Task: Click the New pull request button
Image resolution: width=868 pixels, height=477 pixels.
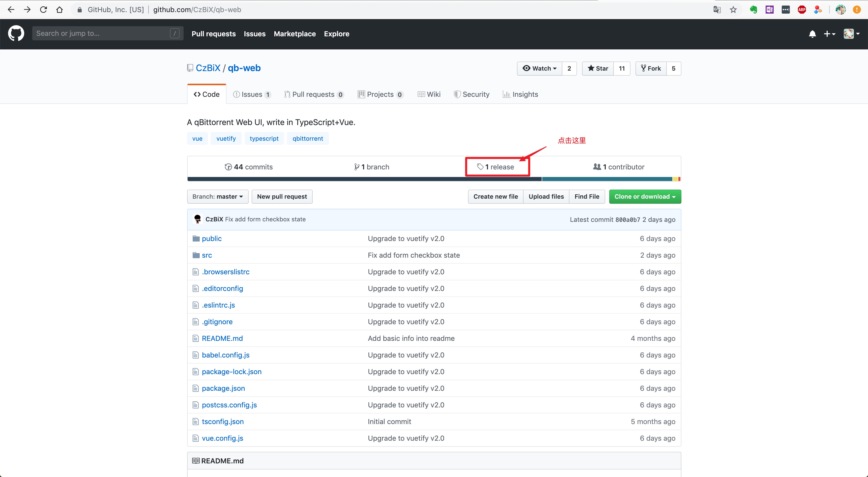Action: click(282, 197)
